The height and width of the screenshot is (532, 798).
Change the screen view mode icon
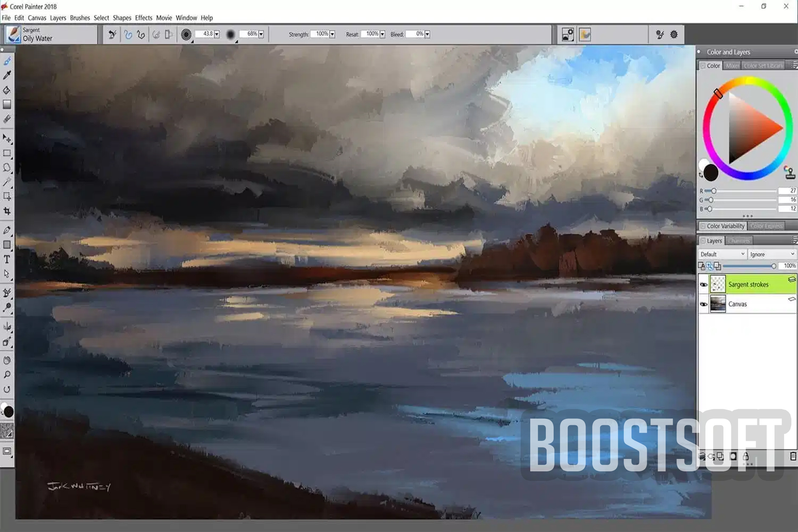[7, 451]
